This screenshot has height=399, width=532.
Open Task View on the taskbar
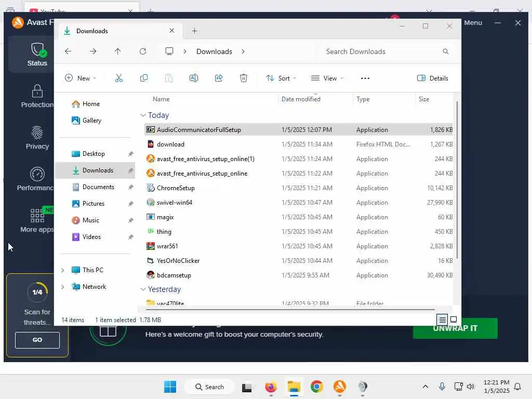[247, 387]
